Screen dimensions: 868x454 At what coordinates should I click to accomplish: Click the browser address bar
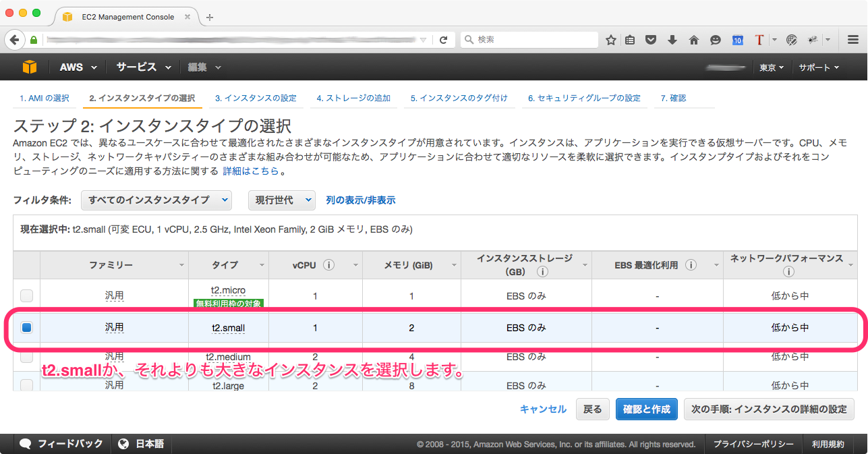click(x=229, y=40)
